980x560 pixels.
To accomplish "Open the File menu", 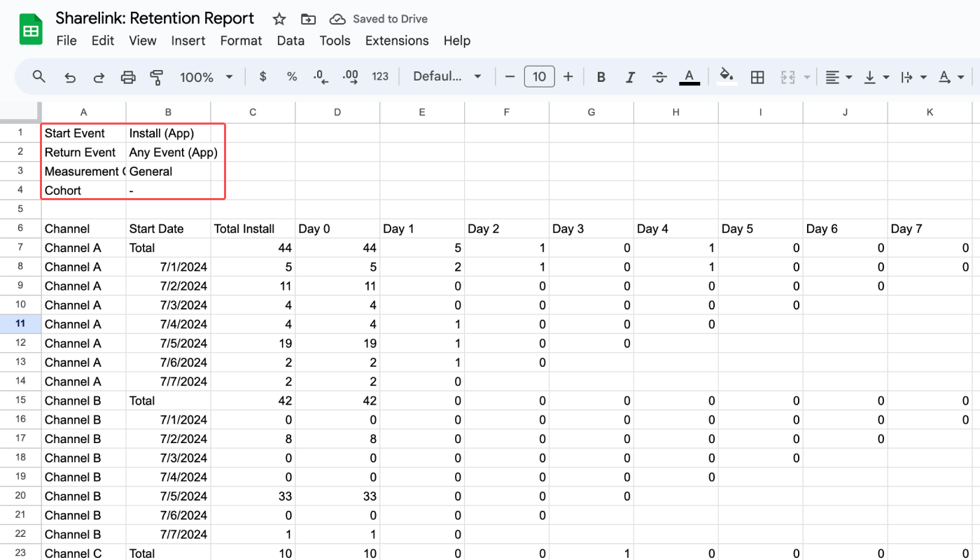I will 66,41.
